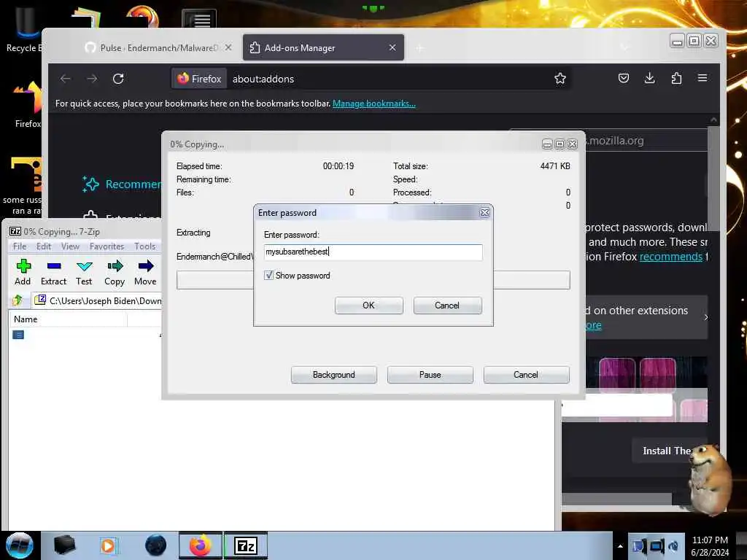Open the list all tabs dropdown

point(624,47)
